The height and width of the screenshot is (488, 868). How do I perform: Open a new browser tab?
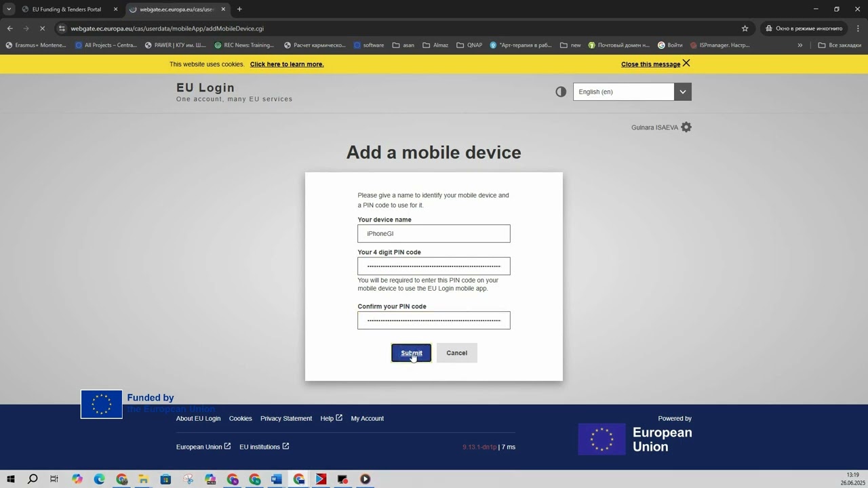pyautogui.click(x=239, y=9)
